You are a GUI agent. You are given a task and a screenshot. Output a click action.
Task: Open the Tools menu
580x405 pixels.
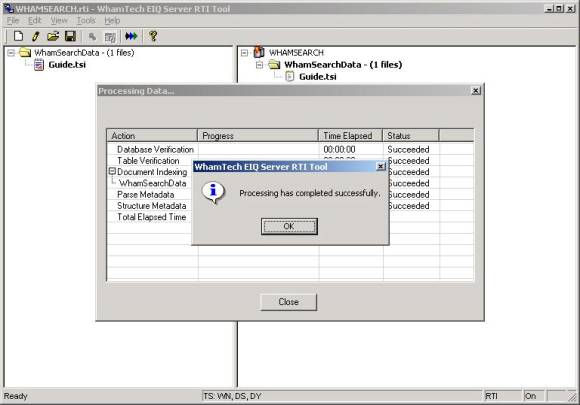click(x=86, y=21)
